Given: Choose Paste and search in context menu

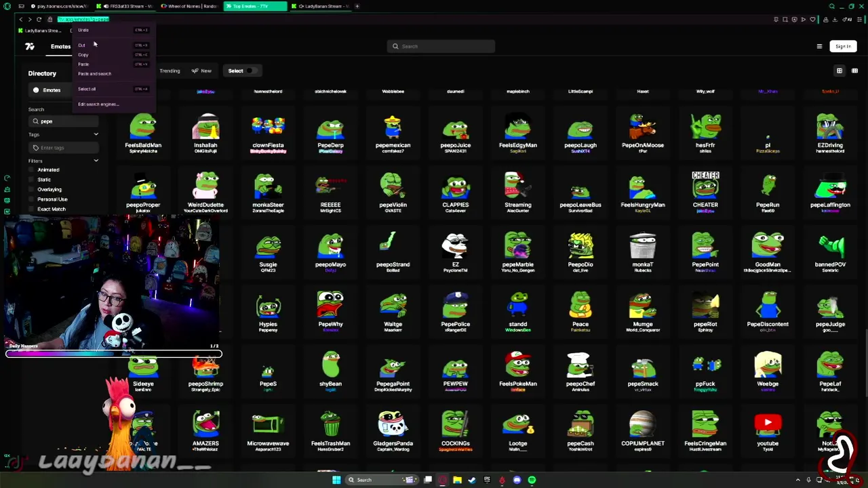Looking at the screenshot, I should tap(114, 74).
